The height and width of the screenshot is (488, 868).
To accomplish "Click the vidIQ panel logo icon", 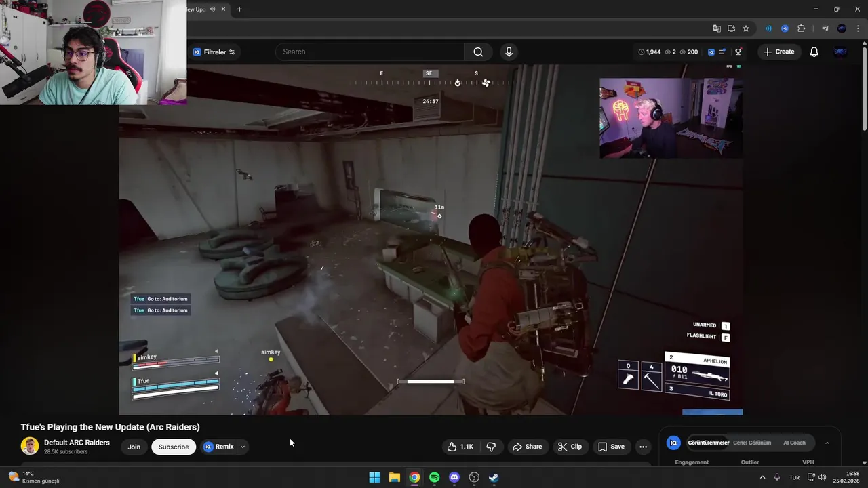I will click(x=673, y=443).
